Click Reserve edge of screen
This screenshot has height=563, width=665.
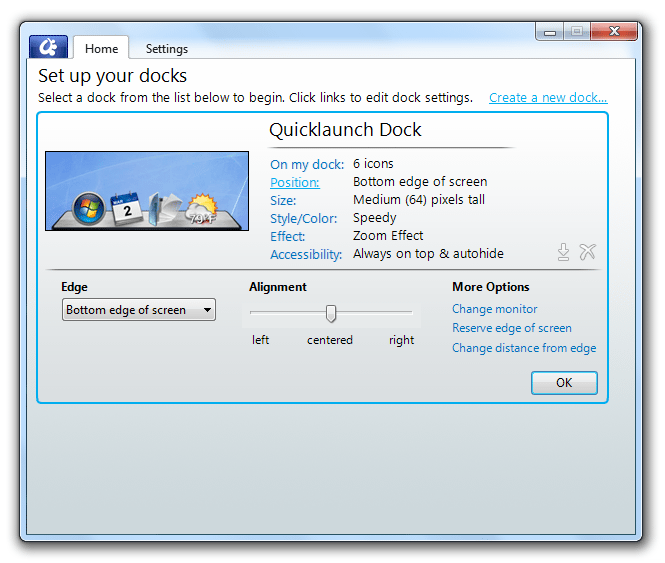click(x=511, y=328)
